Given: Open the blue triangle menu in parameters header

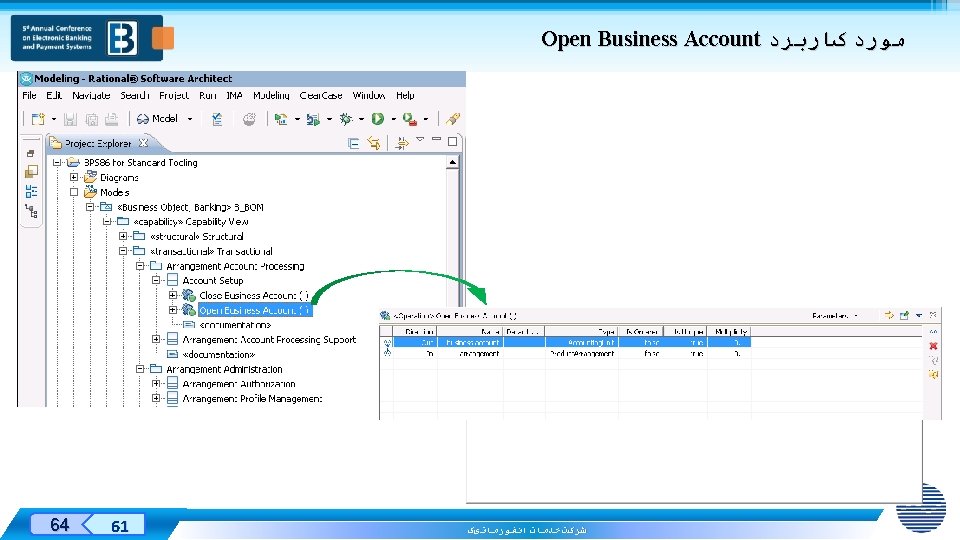Looking at the screenshot, I should [919, 316].
